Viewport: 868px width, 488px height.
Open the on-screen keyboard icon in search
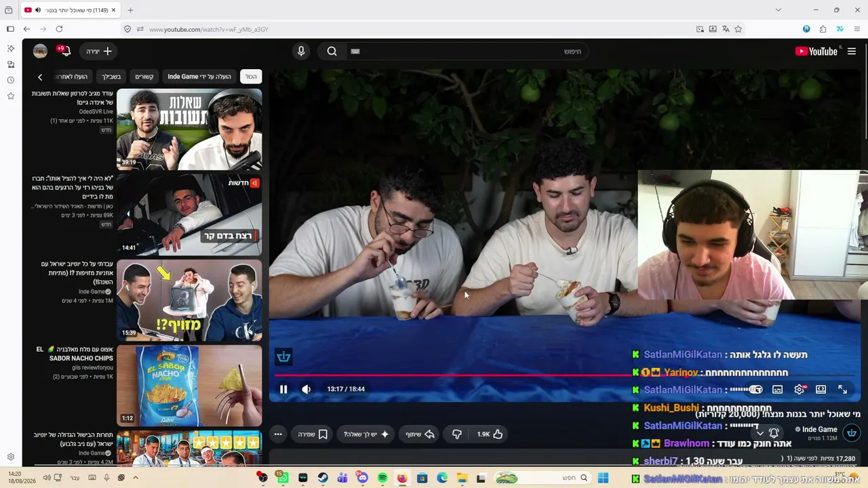[355, 52]
